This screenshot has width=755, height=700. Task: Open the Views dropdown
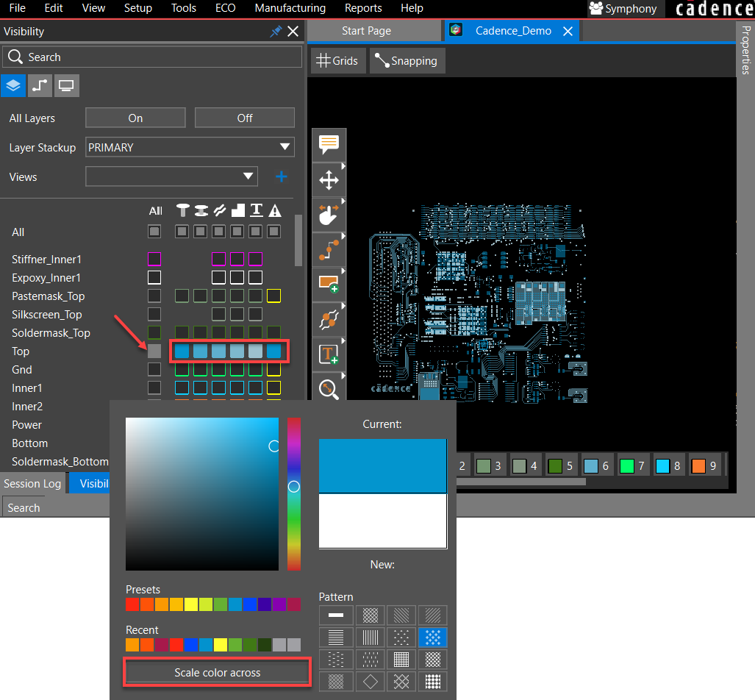171,176
